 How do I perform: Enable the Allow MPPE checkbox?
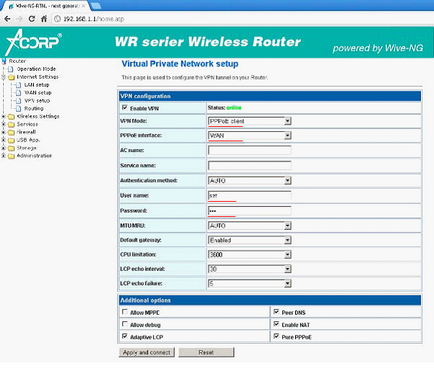click(x=125, y=312)
